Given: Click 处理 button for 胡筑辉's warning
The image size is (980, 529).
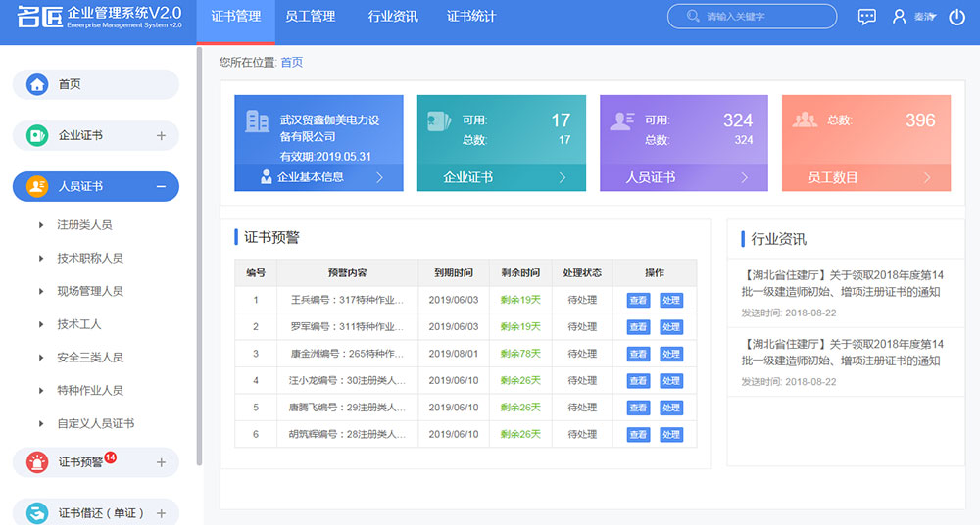Looking at the screenshot, I should click(x=670, y=434).
